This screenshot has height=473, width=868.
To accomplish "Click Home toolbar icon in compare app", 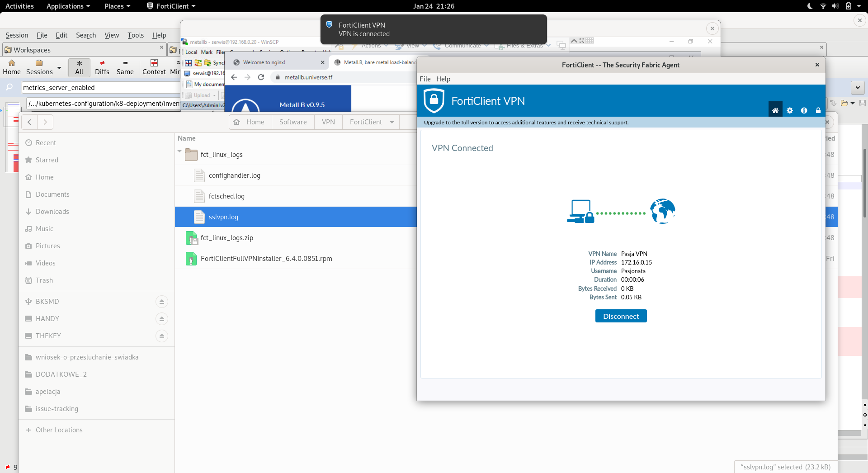I will (12, 67).
